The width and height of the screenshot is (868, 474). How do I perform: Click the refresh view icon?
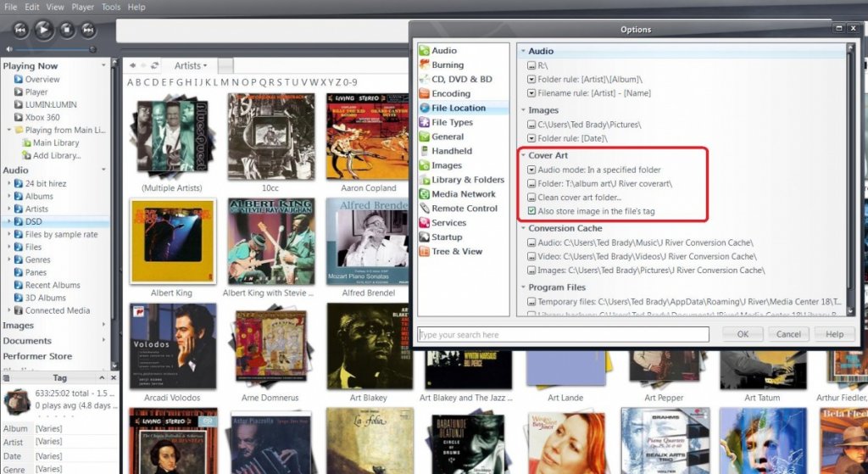(155, 65)
